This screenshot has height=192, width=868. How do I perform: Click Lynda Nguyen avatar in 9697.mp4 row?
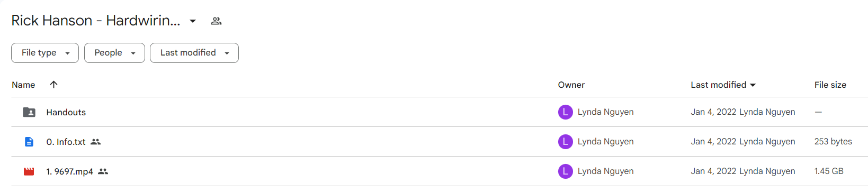566,171
